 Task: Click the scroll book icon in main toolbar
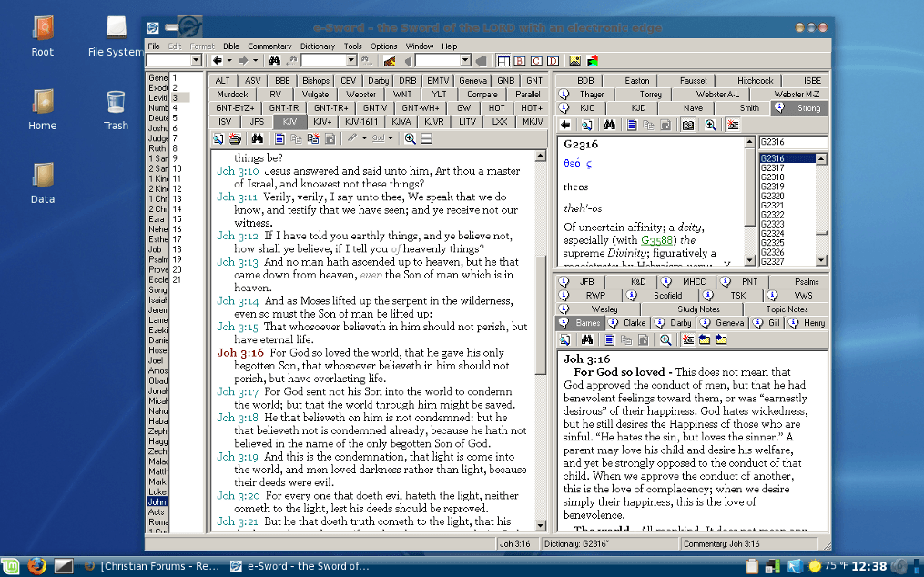tap(390, 60)
